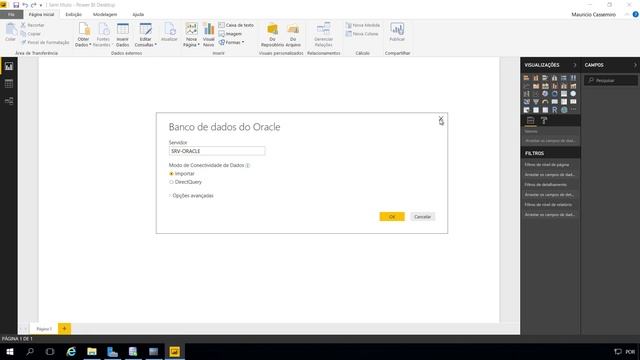Screen dimensions: 640x360
Task: Open the Formas shapes dropdown
Action: (231, 42)
